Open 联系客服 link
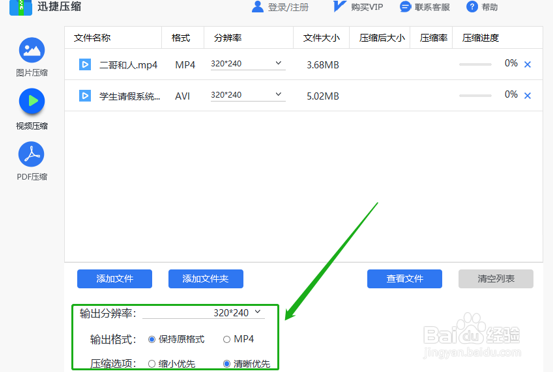The height and width of the screenshot is (372, 553). pyautogui.click(x=432, y=7)
